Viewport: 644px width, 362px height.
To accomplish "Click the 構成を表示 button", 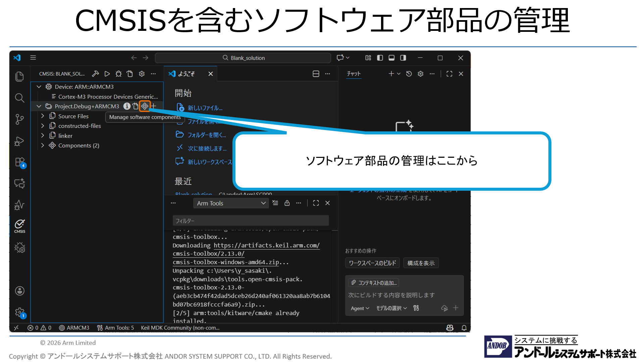I will [x=421, y=263].
